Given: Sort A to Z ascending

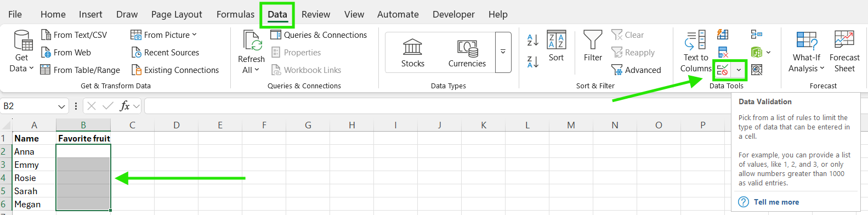Looking at the screenshot, I should point(533,40).
